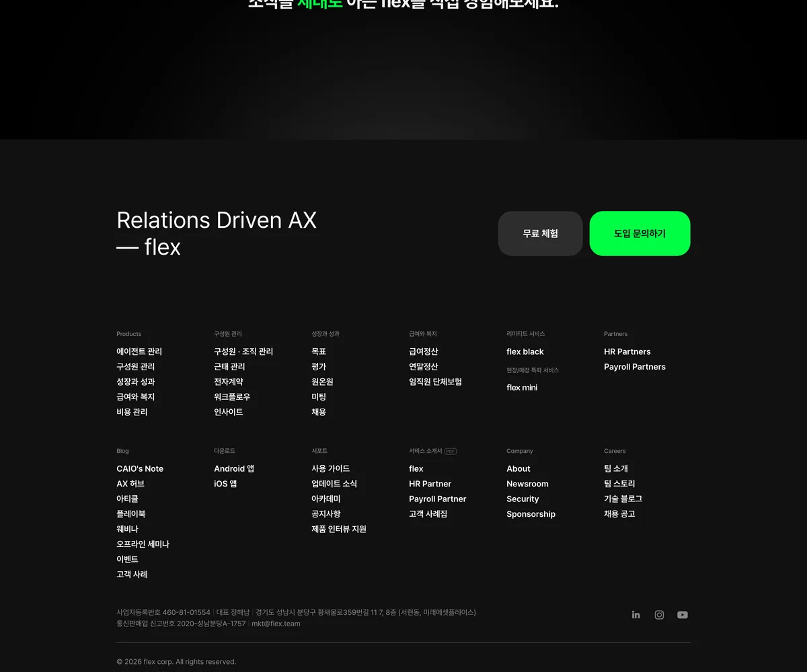Open 기술 블로그 link
The height and width of the screenshot is (672, 807).
(623, 499)
